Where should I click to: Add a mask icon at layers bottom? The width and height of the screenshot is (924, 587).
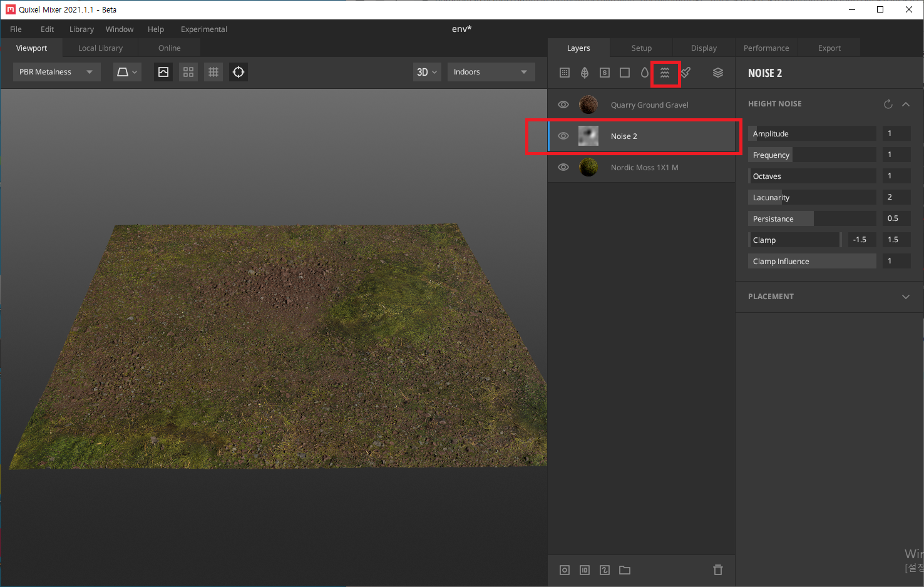pyautogui.click(x=565, y=570)
